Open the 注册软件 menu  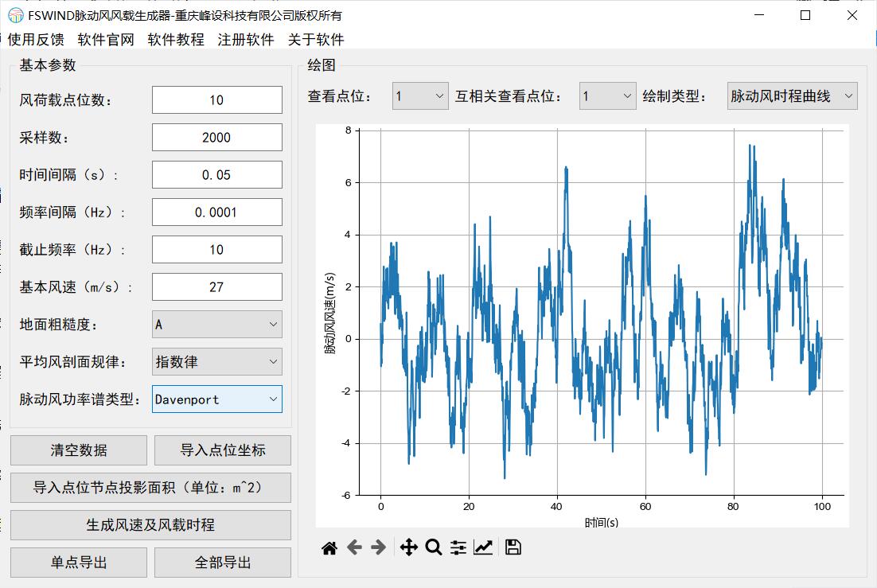tap(246, 40)
